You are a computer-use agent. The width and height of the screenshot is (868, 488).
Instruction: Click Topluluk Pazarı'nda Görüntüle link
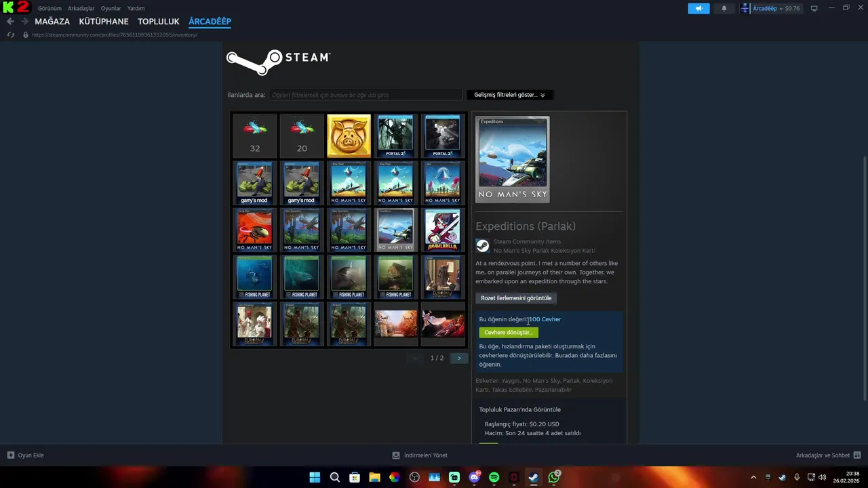[520, 409]
